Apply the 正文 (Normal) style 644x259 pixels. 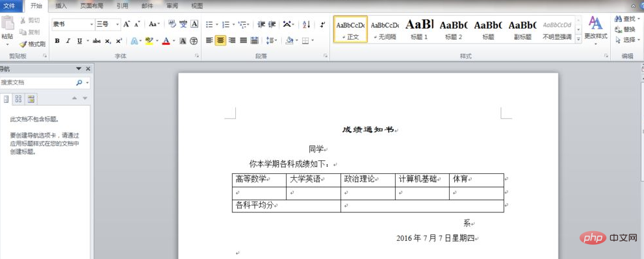coord(350,29)
